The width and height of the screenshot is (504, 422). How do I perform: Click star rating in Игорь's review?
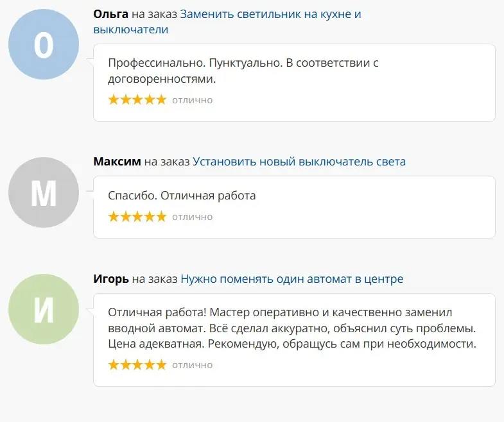(137, 365)
